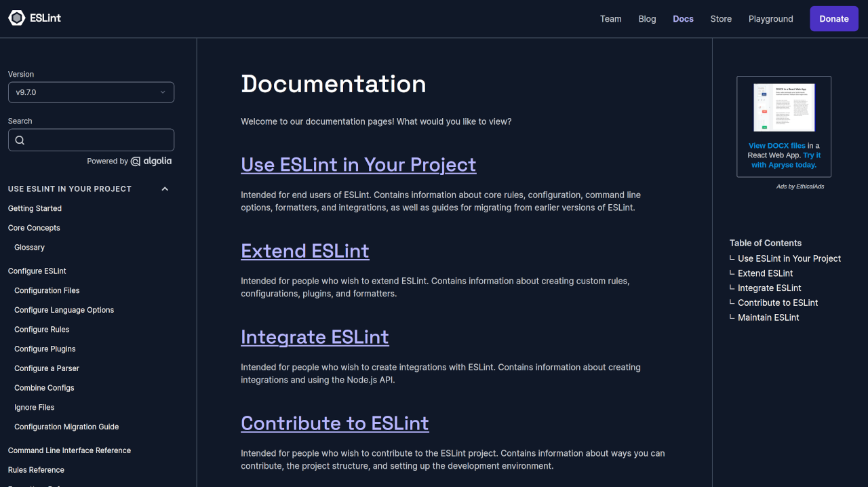Collapse the Use ESLint in Your Project section

165,189
